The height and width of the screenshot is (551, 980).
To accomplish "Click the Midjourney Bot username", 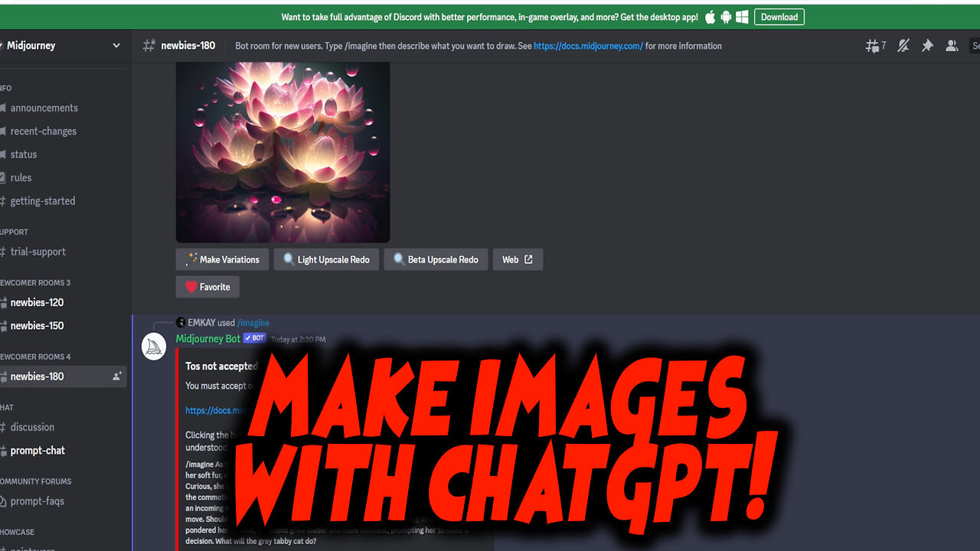I will (208, 338).
